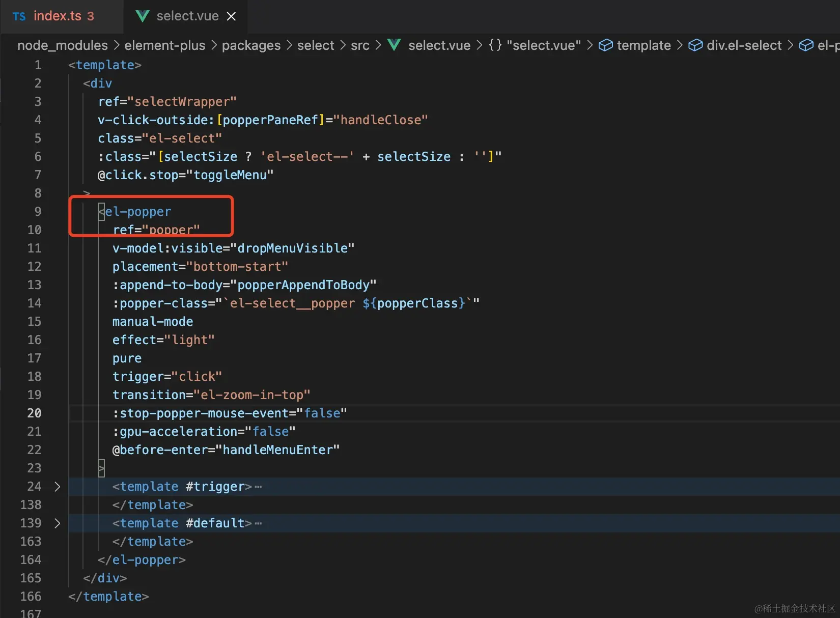This screenshot has height=618, width=840.
Task: Click transition="el-zoom-in-top" attribute
Action: (x=211, y=395)
